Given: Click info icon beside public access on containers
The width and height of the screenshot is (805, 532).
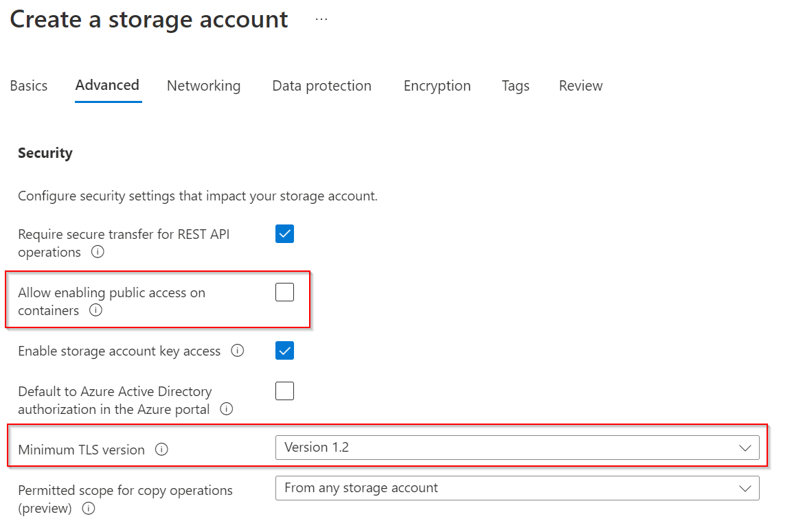Looking at the screenshot, I should click(95, 310).
